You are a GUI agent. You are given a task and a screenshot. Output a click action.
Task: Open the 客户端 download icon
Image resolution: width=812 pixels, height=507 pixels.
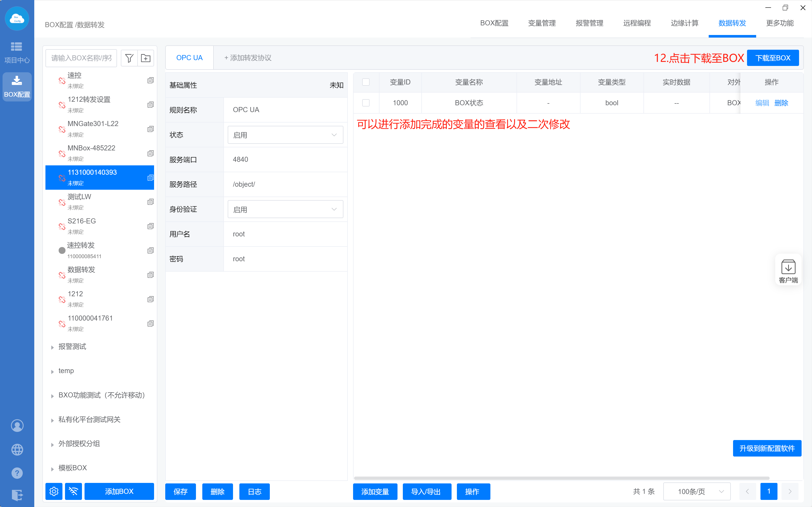coord(788,270)
